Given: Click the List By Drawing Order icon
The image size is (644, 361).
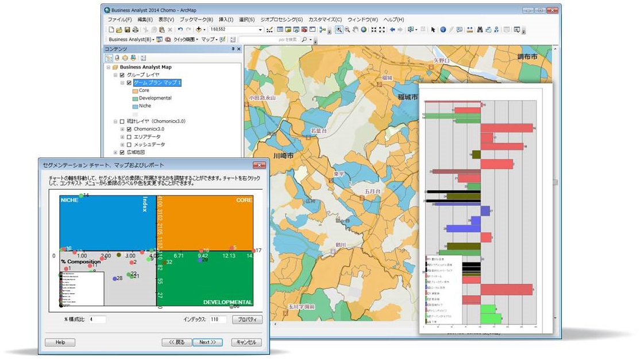Looking at the screenshot, I should 109,58.
